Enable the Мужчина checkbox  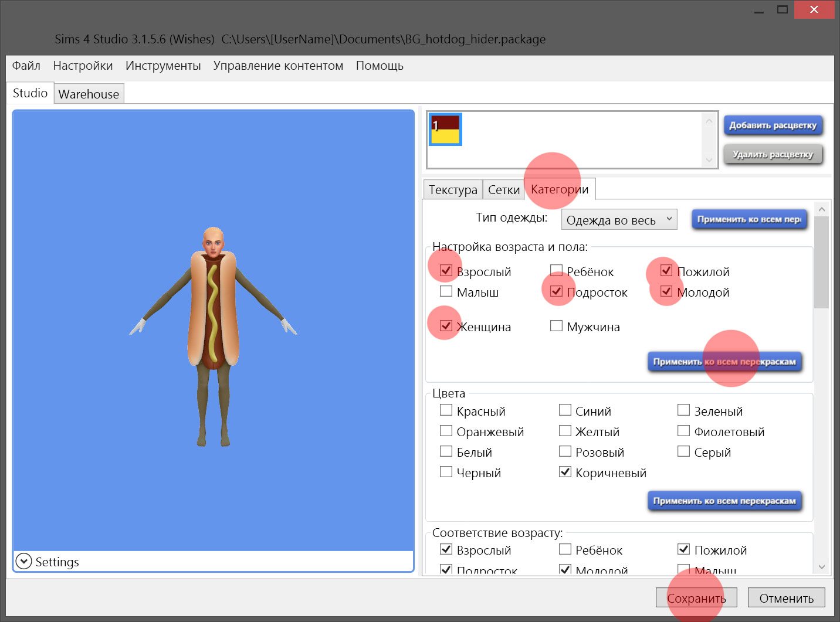tap(556, 325)
